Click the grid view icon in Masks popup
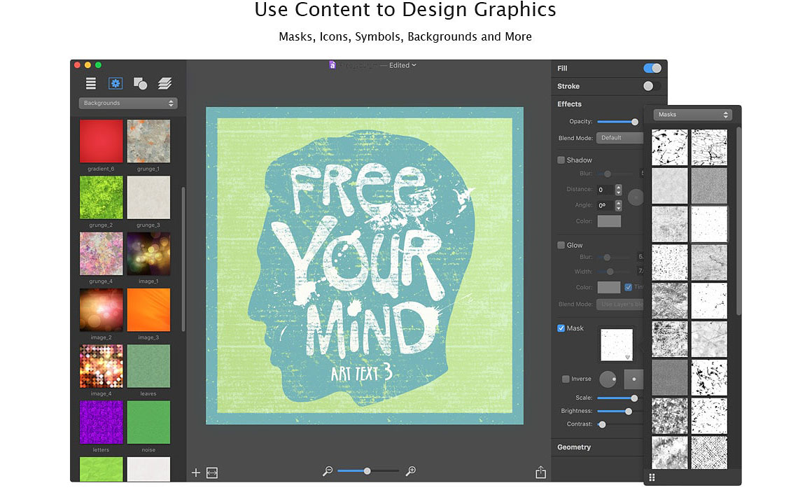Viewport: 812px width, 504px height. pos(652,477)
